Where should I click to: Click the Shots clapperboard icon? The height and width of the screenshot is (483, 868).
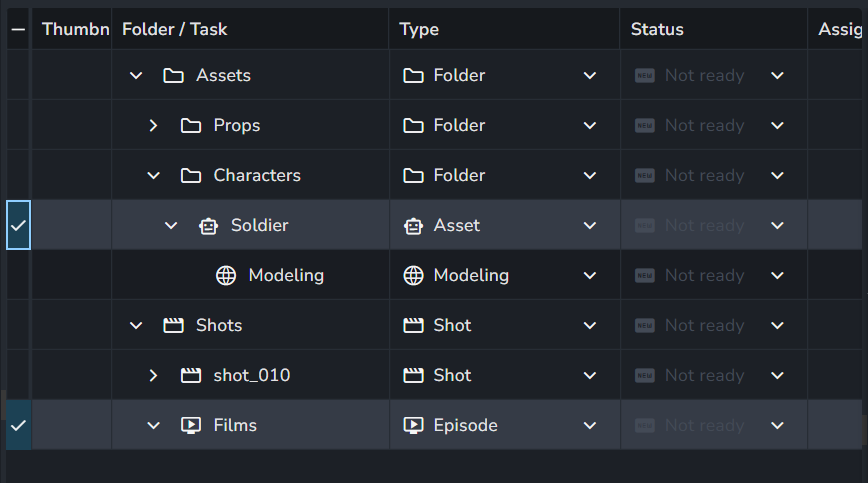point(173,325)
